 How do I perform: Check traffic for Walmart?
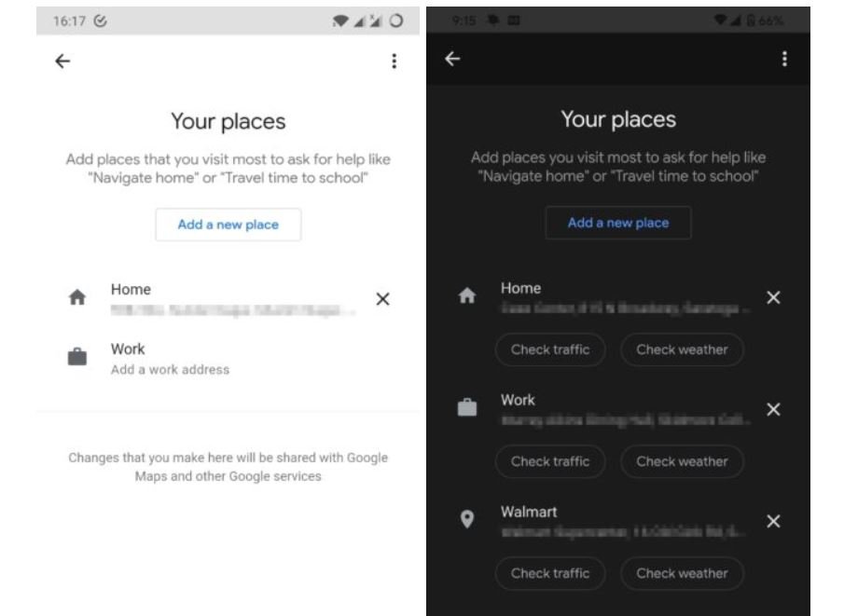pos(550,573)
